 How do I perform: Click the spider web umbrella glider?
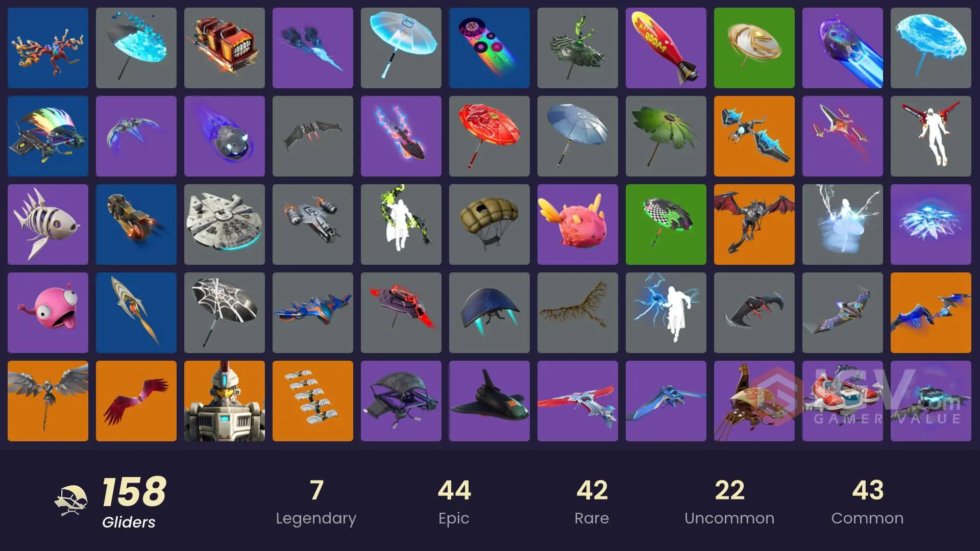pos(225,313)
